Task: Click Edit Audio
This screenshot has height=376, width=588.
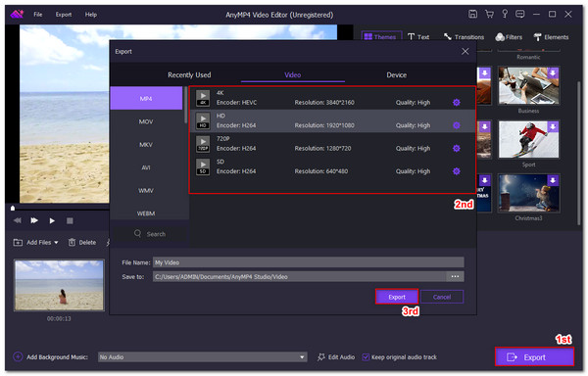Action: coord(336,356)
